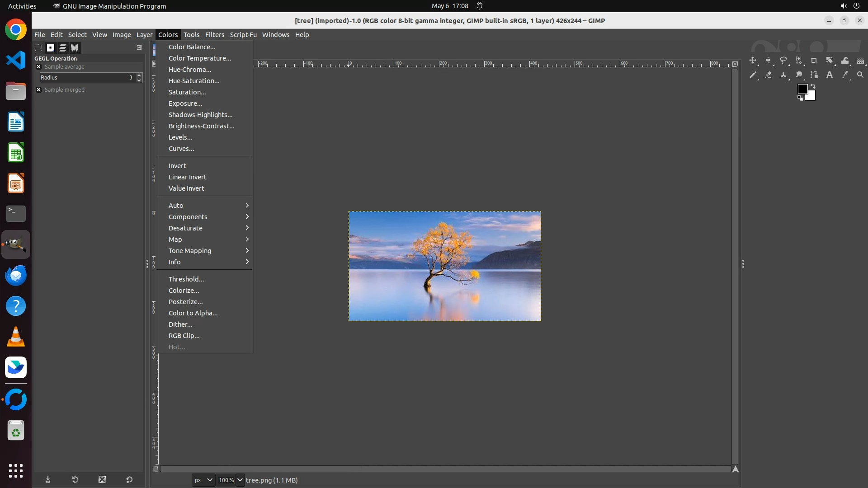Select the Text tool
Viewport: 868px width, 488px height.
coord(830,75)
